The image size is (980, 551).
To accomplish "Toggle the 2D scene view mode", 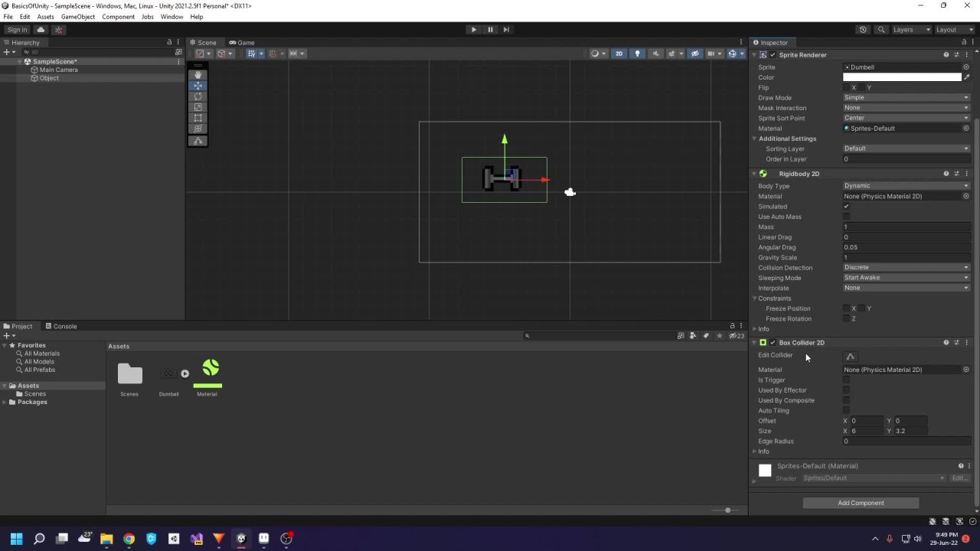I will tap(619, 54).
